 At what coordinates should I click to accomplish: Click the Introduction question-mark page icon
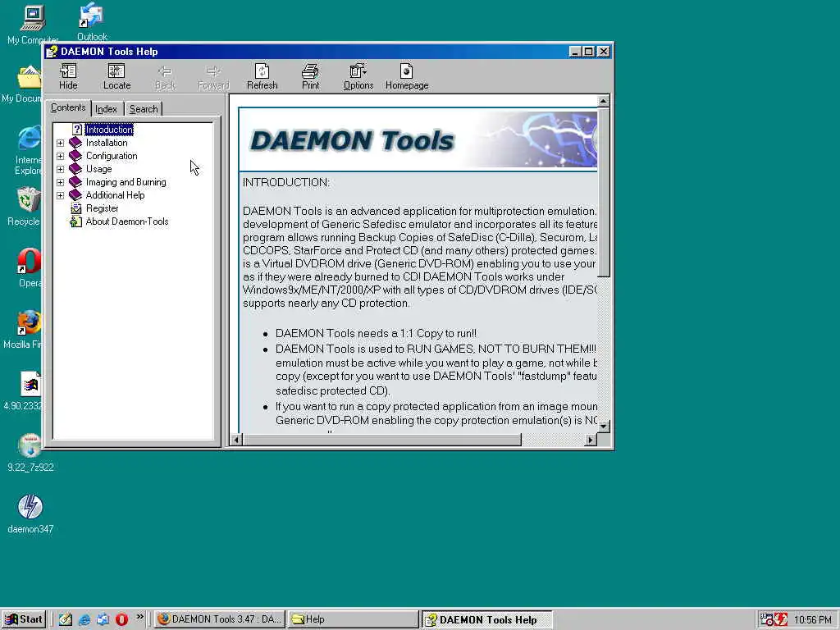point(76,130)
